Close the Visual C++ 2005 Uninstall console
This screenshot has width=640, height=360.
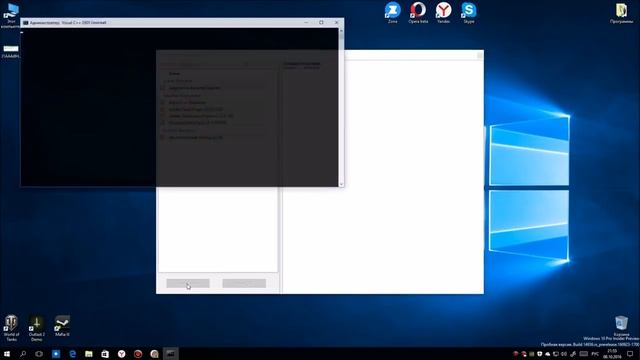pos(336,22)
